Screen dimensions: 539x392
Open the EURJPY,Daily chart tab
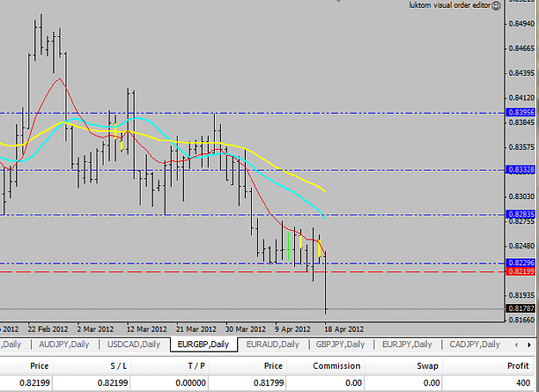pos(407,345)
